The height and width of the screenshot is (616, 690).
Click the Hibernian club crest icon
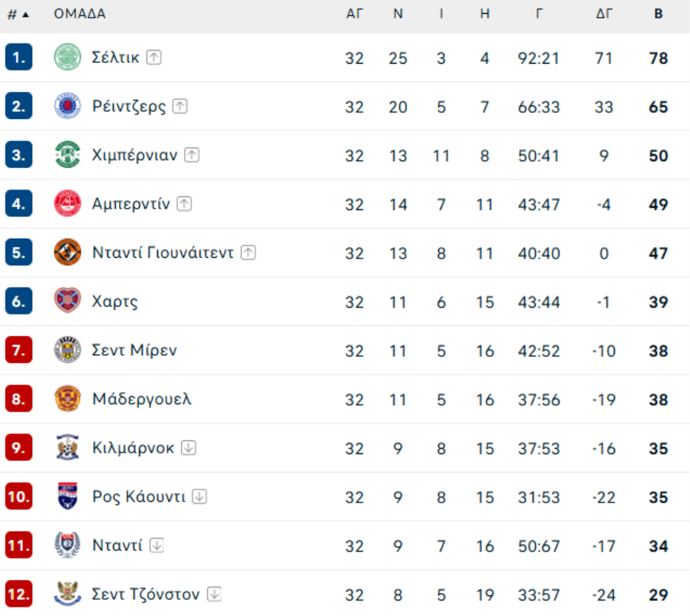(68, 155)
